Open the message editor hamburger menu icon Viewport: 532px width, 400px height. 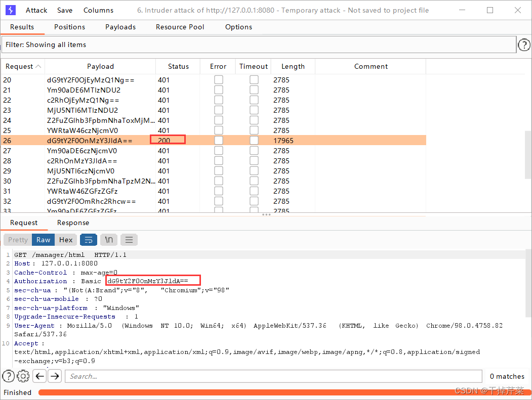click(129, 240)
